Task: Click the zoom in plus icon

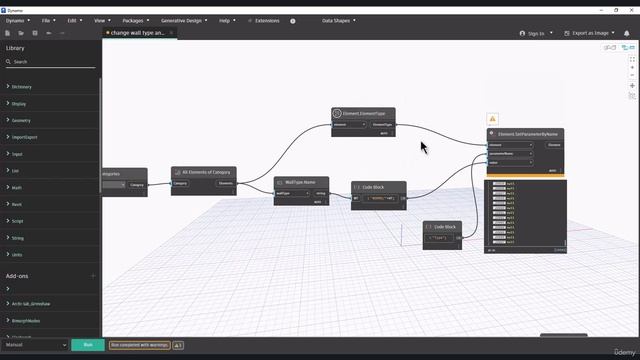Action: tap(632, 67)
